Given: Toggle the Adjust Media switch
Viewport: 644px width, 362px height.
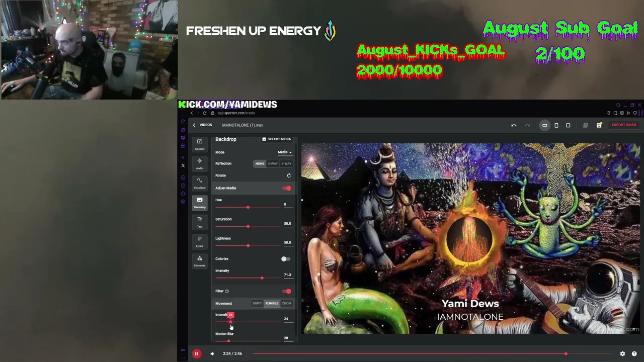Looking at the screenshot, I should tap(286, 188).
